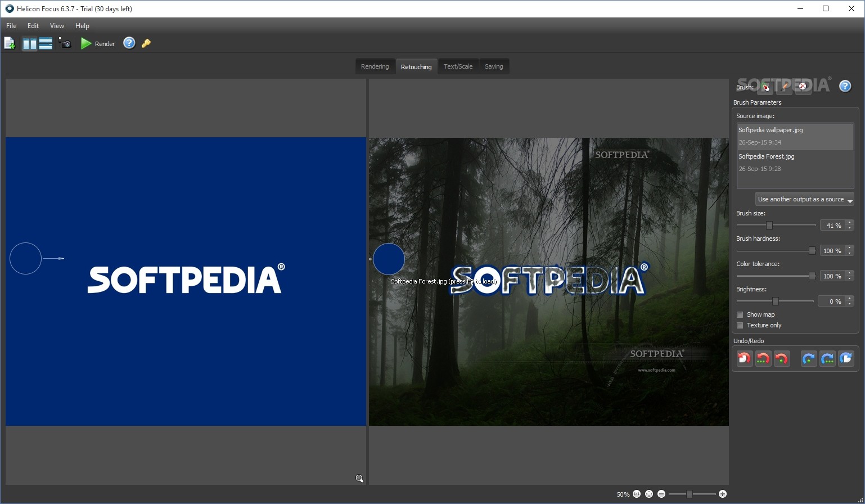Click the second red undo icon with dots

(x=763, y=358)
